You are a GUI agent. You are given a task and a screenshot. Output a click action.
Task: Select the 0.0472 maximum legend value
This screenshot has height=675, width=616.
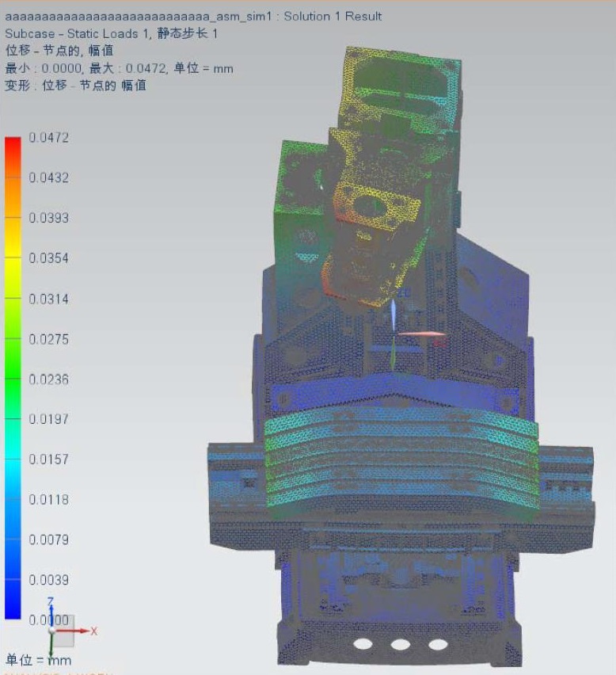[x=49, y=138]
